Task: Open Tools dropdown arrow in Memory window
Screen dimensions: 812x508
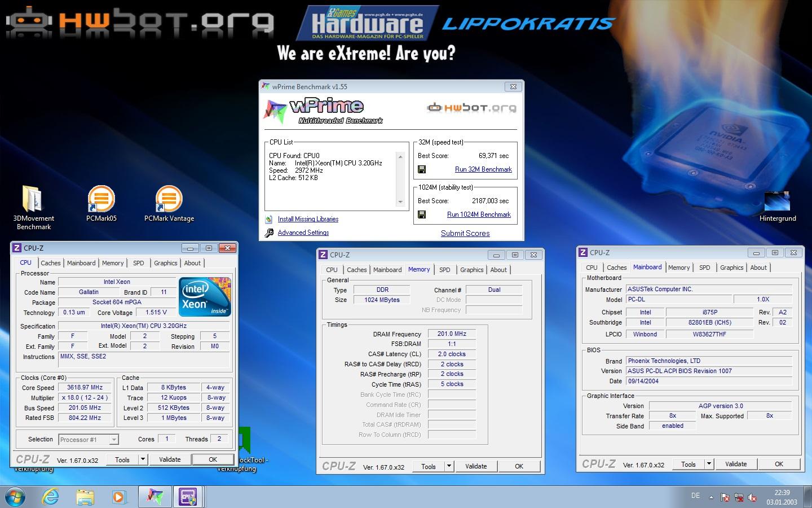Action: tap(449, 466)
